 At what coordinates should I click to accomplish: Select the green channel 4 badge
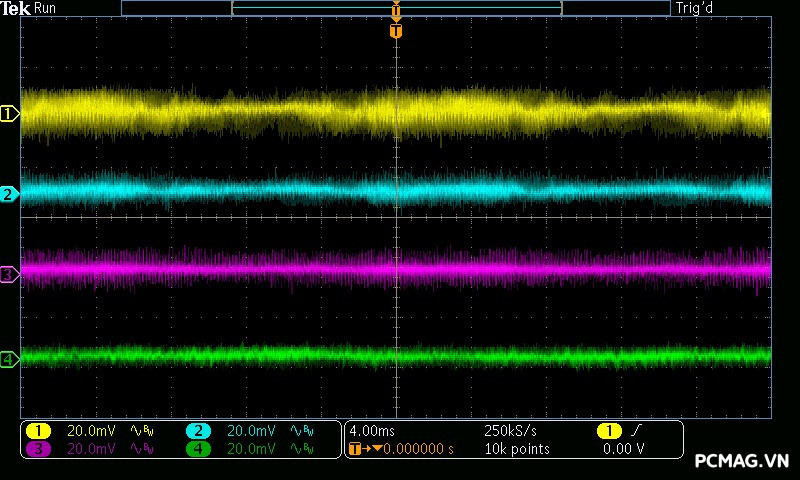[199, 449]
